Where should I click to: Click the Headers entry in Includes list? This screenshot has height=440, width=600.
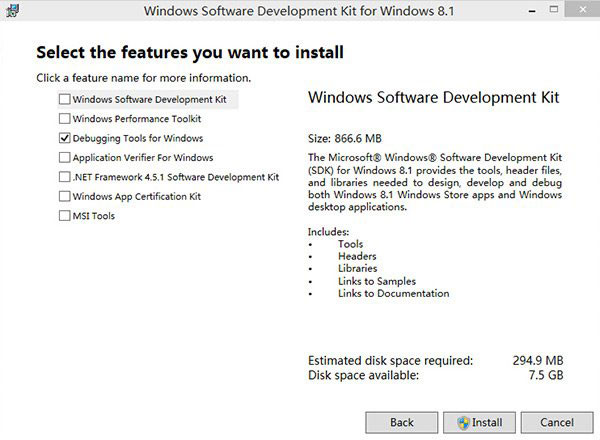pos(357,256)
